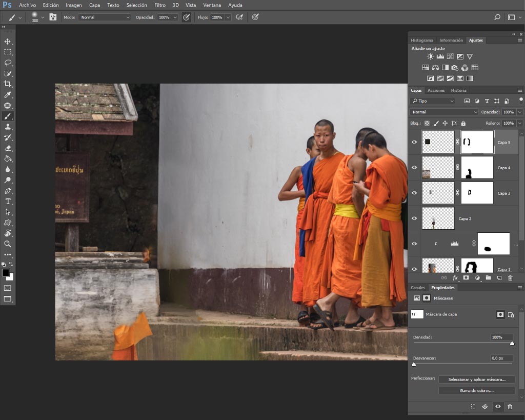Viewport: 525px width, 420px height.
Task: Open the Imagen menu
Action: click(x=73, y=5)
